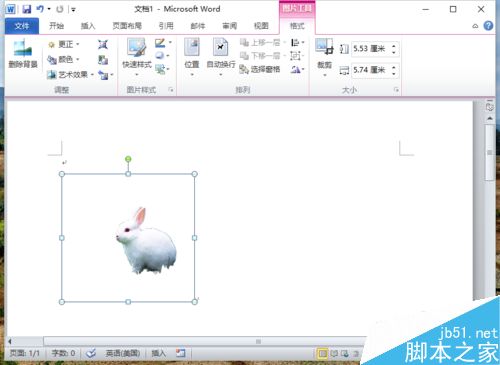The height and width of the screenshot is (365, 500).
Task: Click the shape width field 5.74 厘米
Action: click(369, 70)
